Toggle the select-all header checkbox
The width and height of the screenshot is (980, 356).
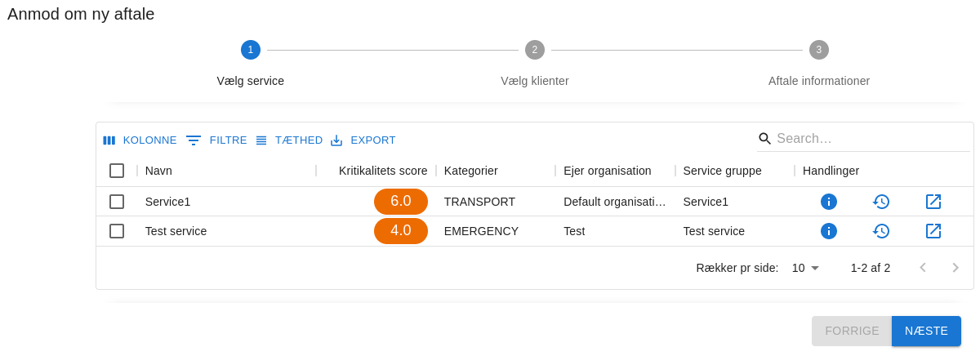(x=117, y=171)
